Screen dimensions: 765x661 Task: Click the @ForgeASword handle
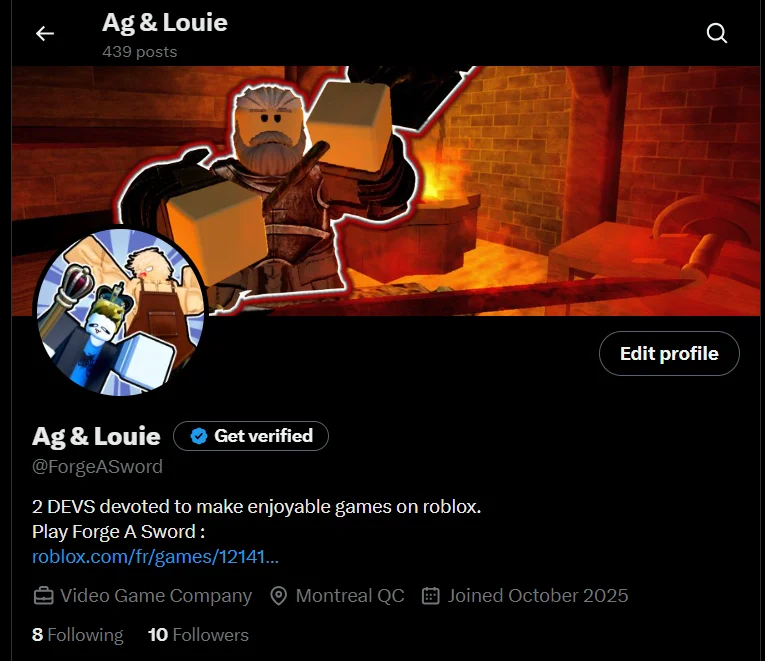coord(97,467)
